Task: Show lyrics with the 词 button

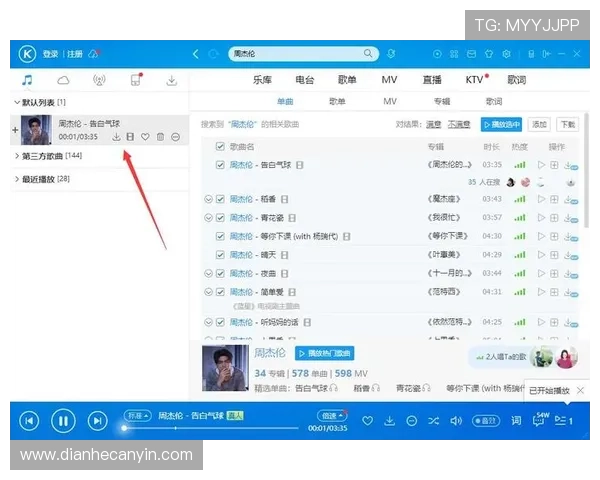Action: coord(516,421)
